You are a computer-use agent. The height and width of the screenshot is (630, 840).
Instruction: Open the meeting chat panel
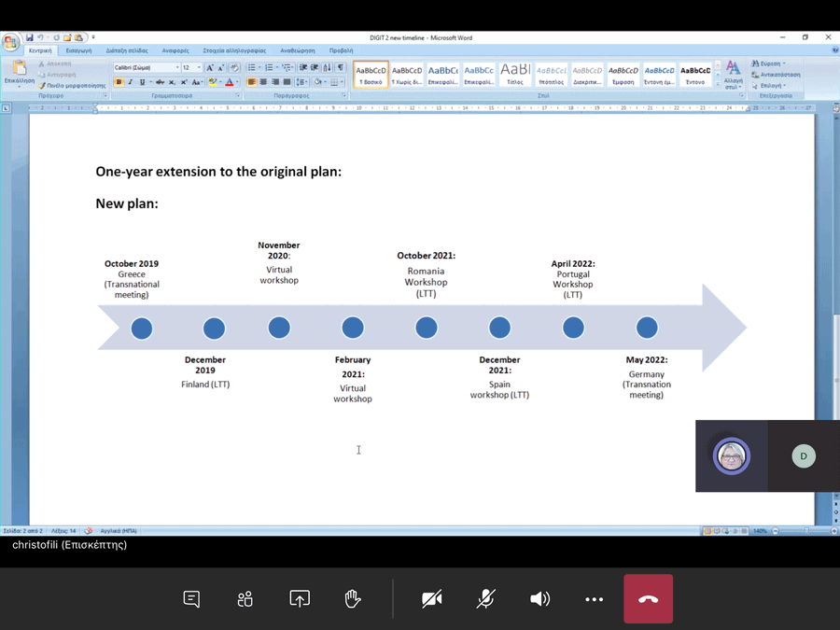[191, 599]
